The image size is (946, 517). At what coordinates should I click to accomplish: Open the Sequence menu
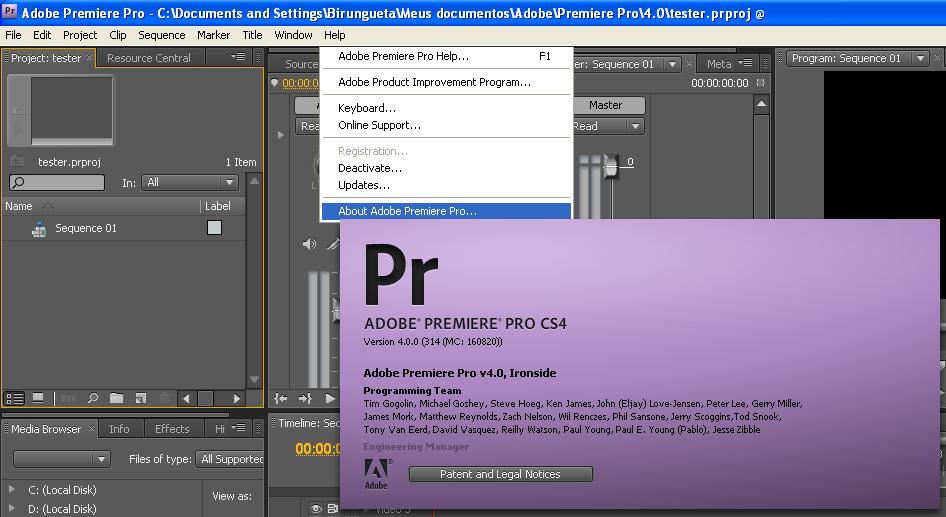(162, 35)
